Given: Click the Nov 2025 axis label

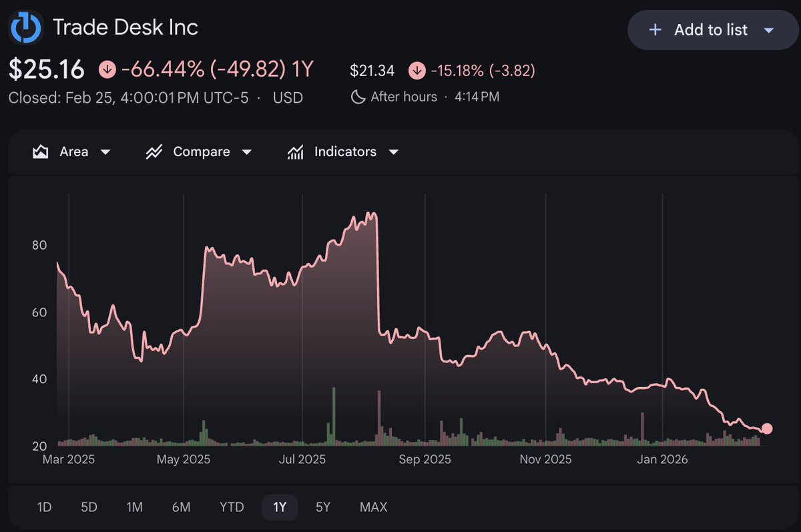Looking at the screenshot, I should click(545, 459).
